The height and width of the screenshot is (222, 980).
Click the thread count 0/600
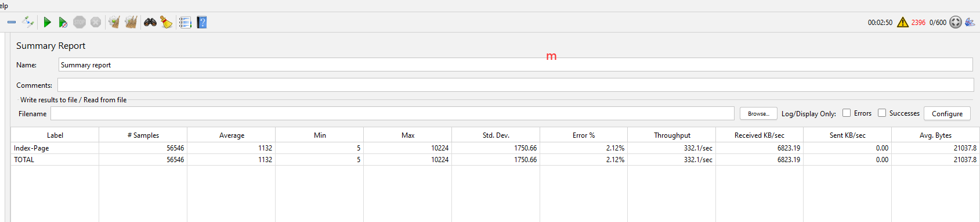click(x=938, y=23)
